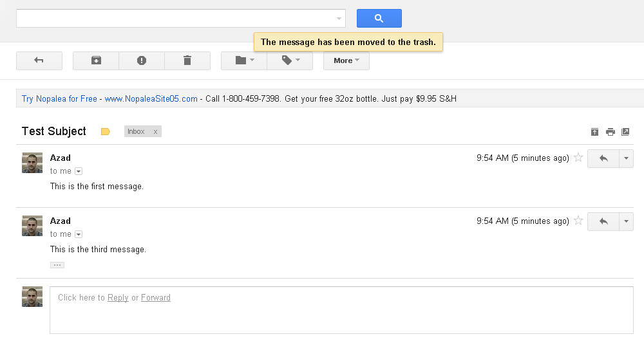
Task: Toggle yellow importance marker beside Test Subject
Action: tap(106, 132)
